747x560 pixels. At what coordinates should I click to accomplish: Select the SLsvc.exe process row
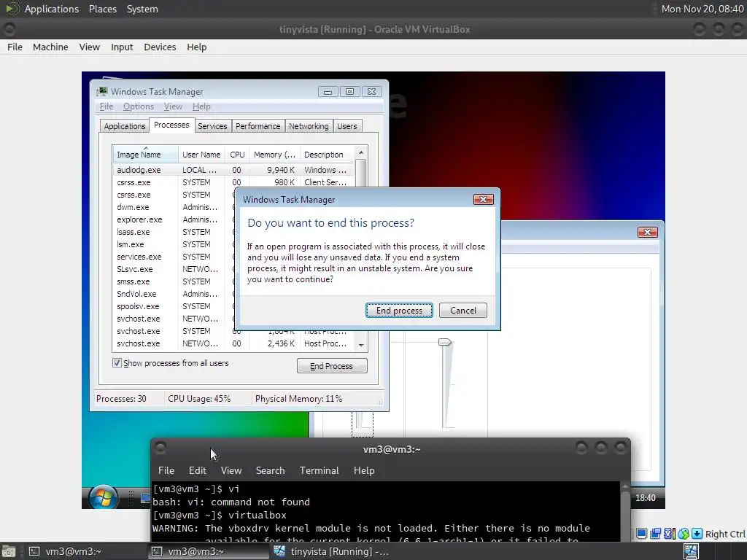173,269
